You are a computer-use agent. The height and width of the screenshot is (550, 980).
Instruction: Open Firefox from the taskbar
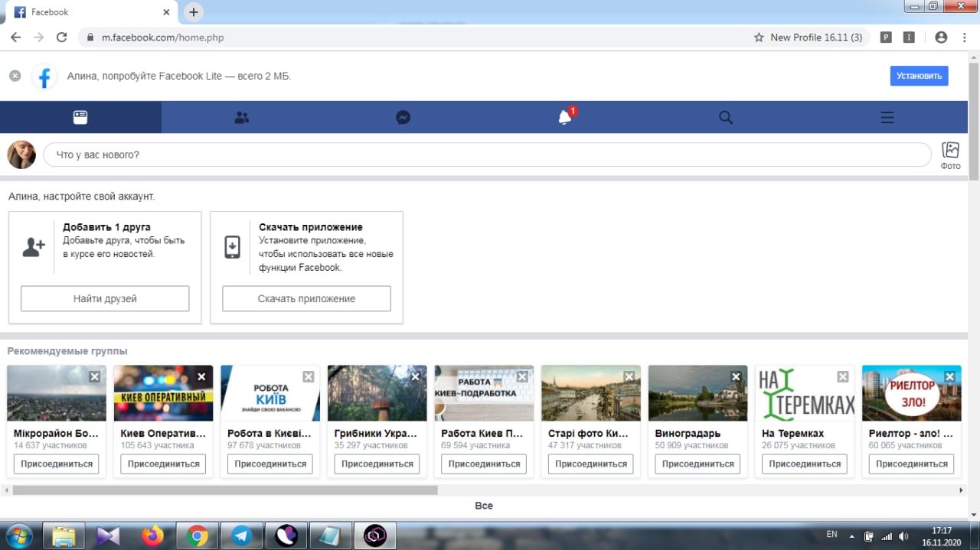[x=153, y=535]
